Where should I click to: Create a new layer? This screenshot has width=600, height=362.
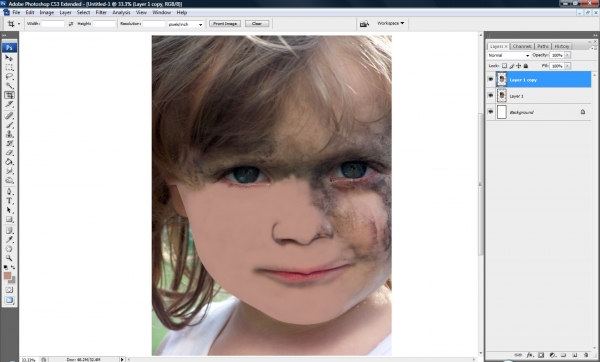point(575,355)
